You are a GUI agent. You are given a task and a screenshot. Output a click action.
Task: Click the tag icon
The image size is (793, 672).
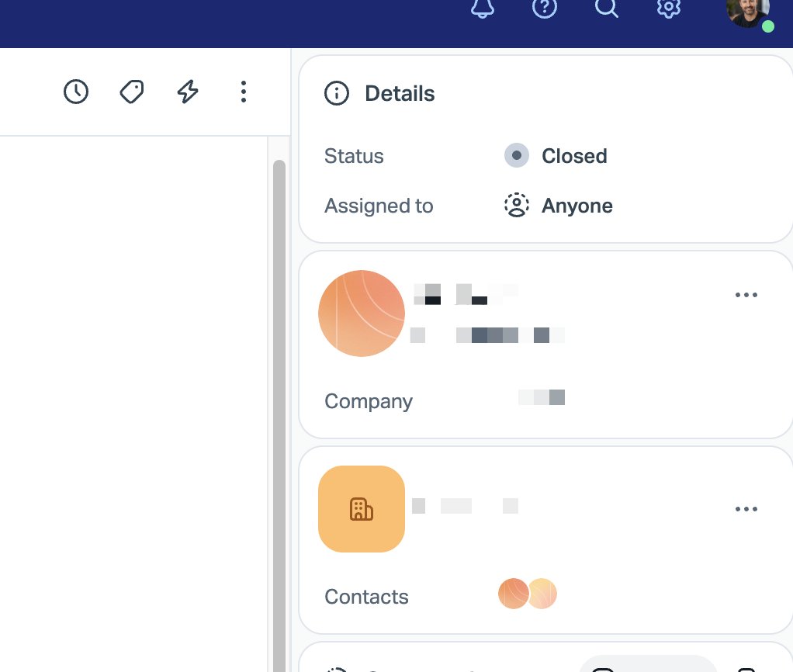coord(132,92)
